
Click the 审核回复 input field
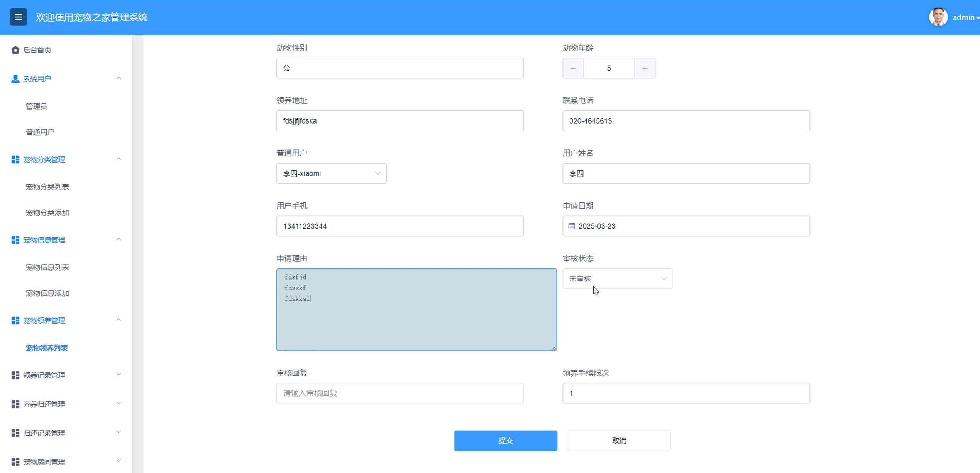pyautogui.click(x=399, y=393)
